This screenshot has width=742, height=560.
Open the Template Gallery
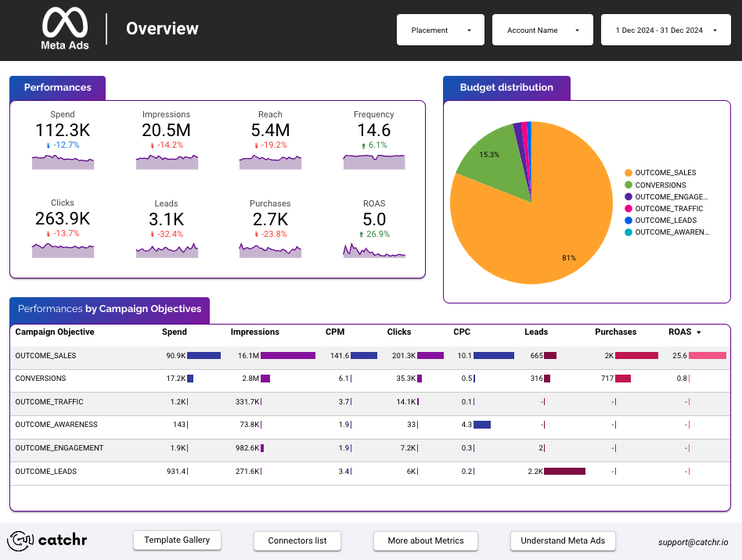point(177,540)
